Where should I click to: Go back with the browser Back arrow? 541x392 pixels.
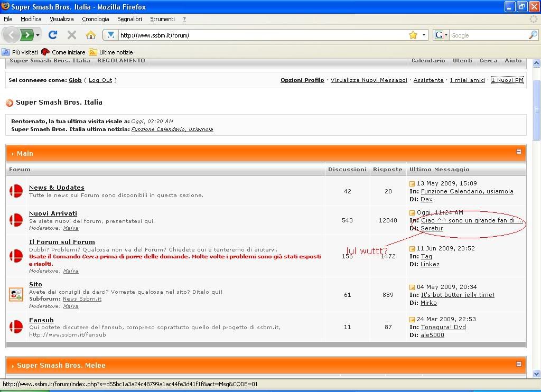tap(11, 35)
